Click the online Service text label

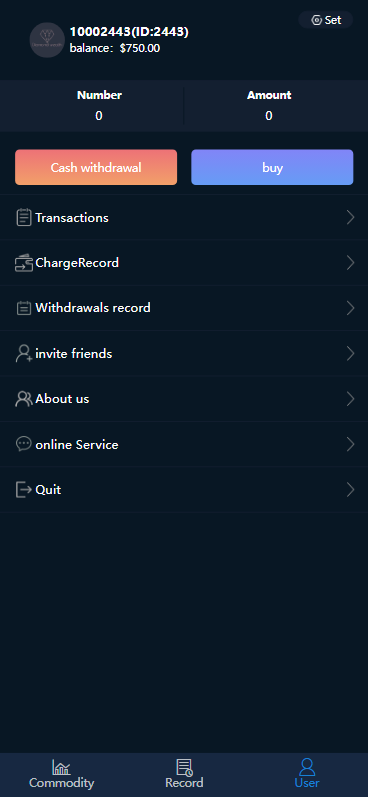click(x=77, y=445)
